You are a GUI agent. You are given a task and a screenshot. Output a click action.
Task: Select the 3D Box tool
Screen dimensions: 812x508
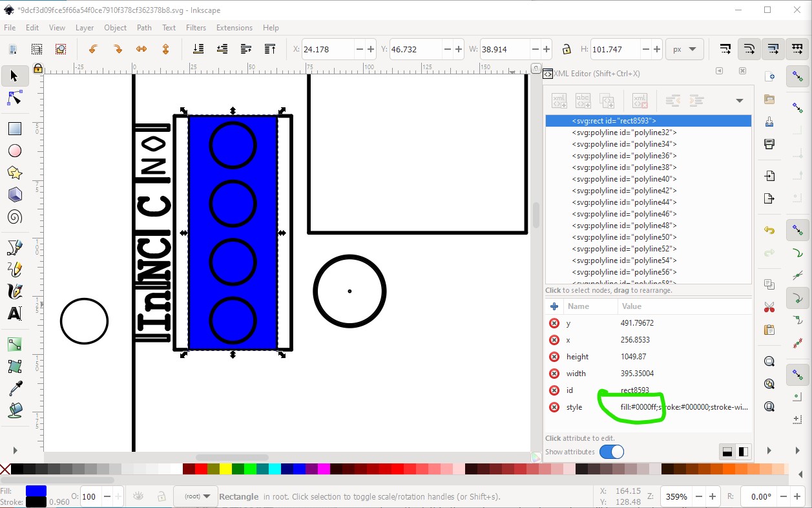coord(14,195)
